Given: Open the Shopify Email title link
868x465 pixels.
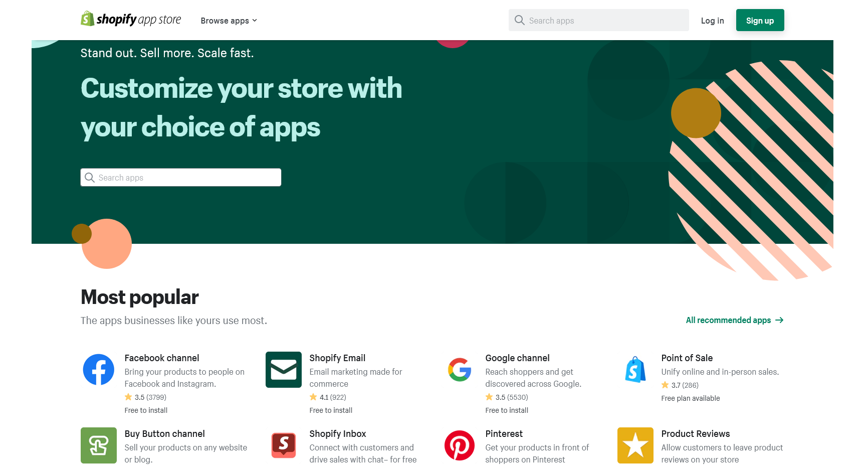Looking at the screenshot, I should [337, 358].
